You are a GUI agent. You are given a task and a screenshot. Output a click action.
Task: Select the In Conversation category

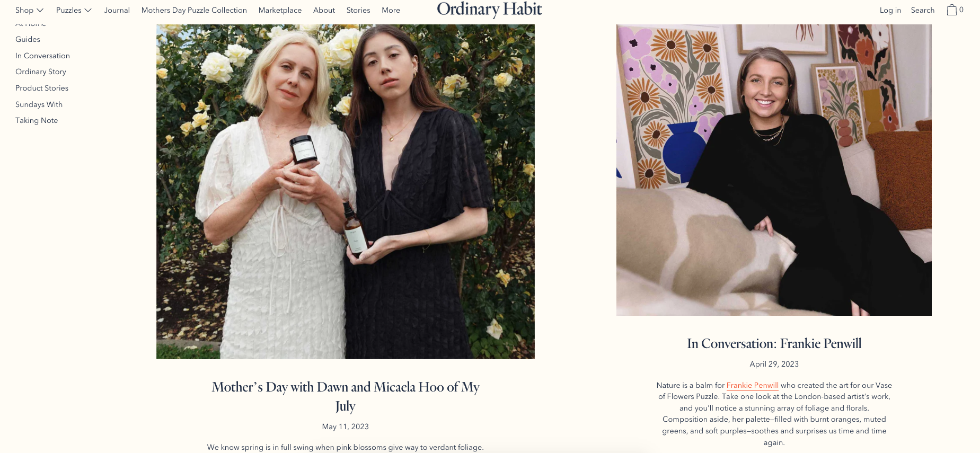[42, 56]
